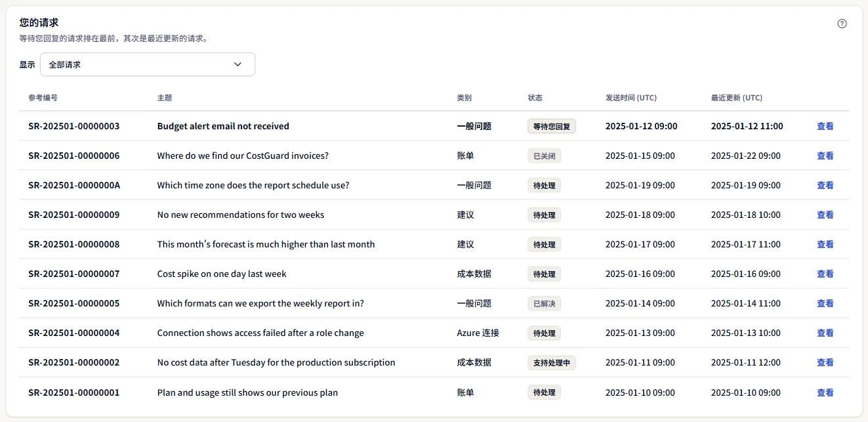Click 查看 for Cost spike request
868x422 pixels.
click(825, 274)
